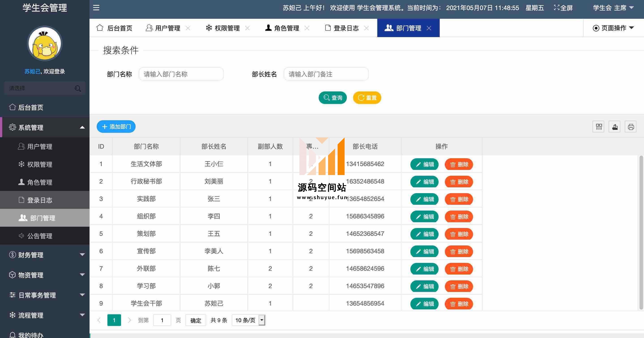This screenshot has width=644, height=338.
Task: Toggle the sidebar hamburger menu icon
Action: [96, 8]
